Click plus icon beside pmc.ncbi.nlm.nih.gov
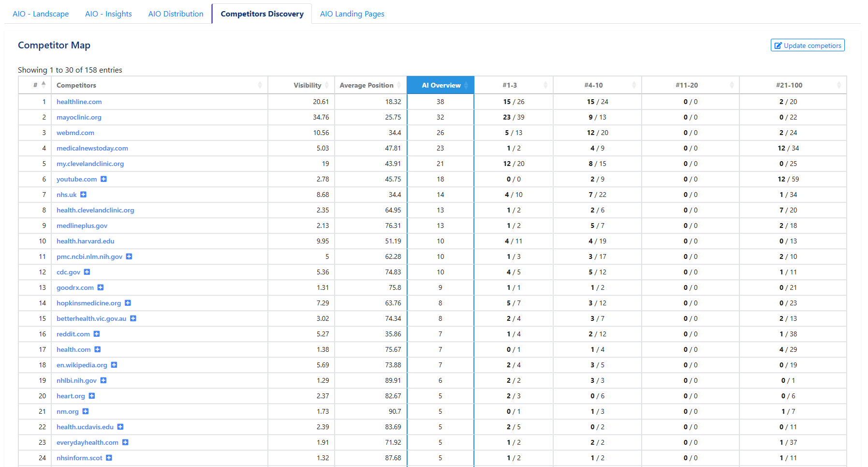868x467 pixels. [129, 256]
